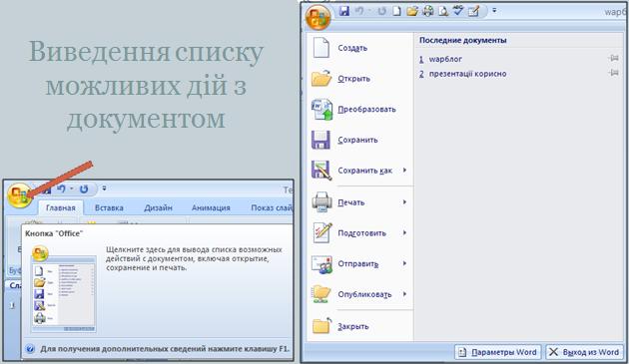629x364 pixels.
Task: Click the Отправить send icon
Action: pos(321,264)
